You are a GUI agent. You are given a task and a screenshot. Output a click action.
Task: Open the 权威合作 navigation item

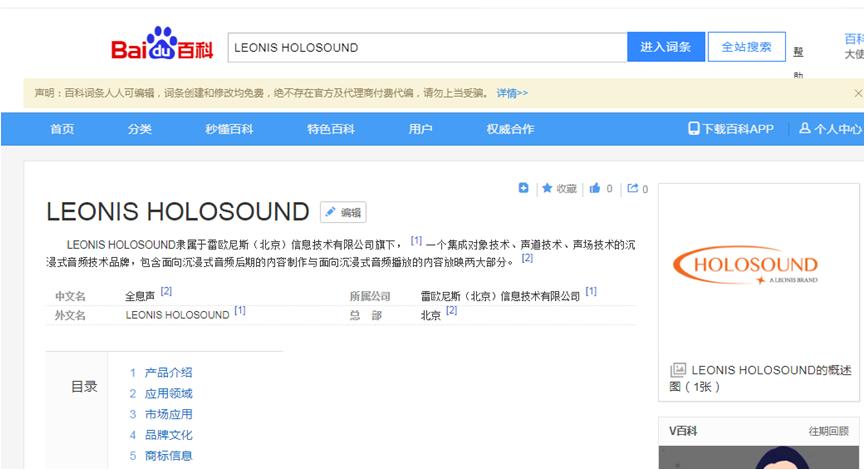[510, 129]
